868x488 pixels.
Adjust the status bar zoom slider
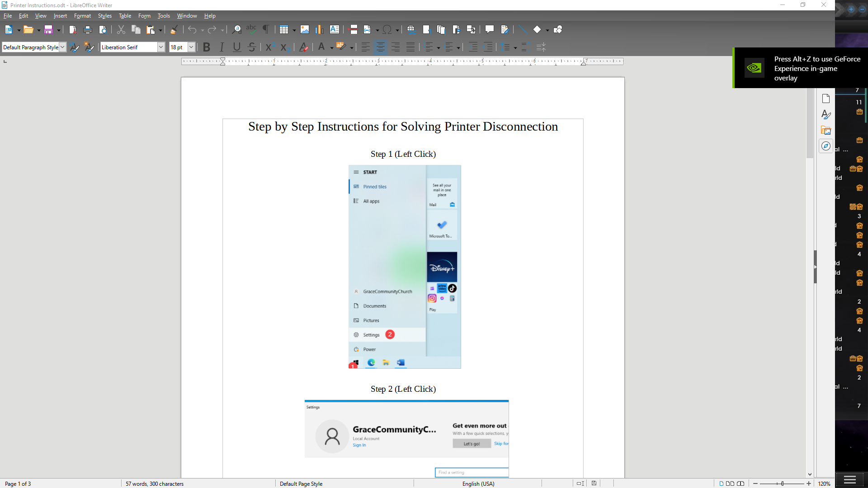click(782, 483)
